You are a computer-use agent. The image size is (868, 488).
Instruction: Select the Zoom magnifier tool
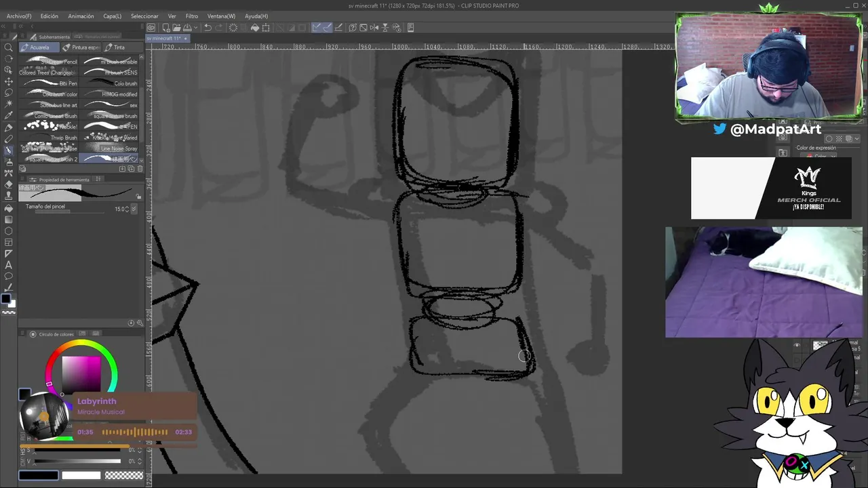[9, 47]
